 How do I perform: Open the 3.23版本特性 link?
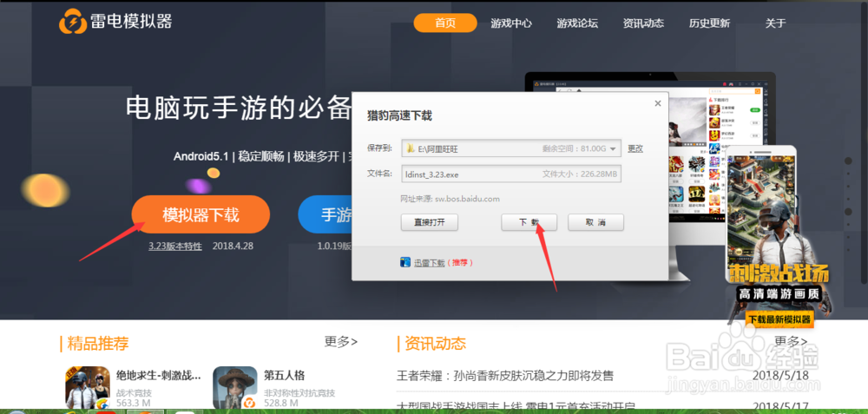coord(175,246)
